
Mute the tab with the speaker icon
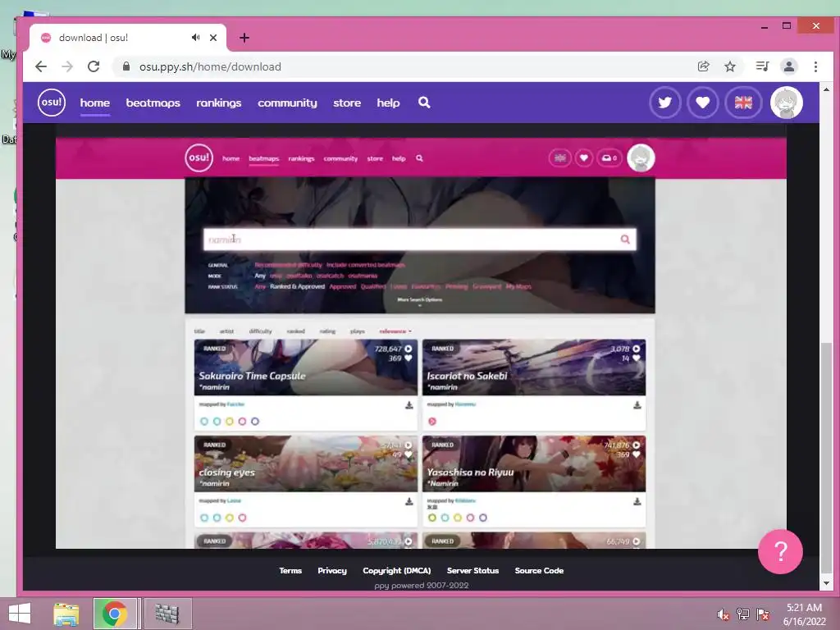(195, 38)
